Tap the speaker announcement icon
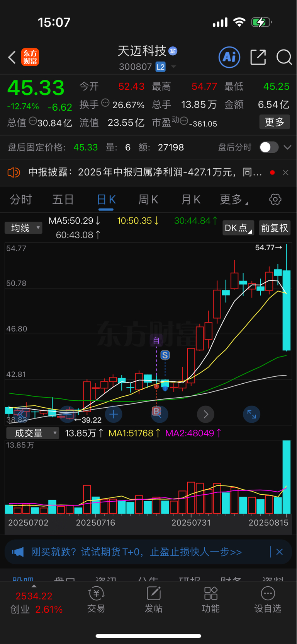 tap(14, 173)
